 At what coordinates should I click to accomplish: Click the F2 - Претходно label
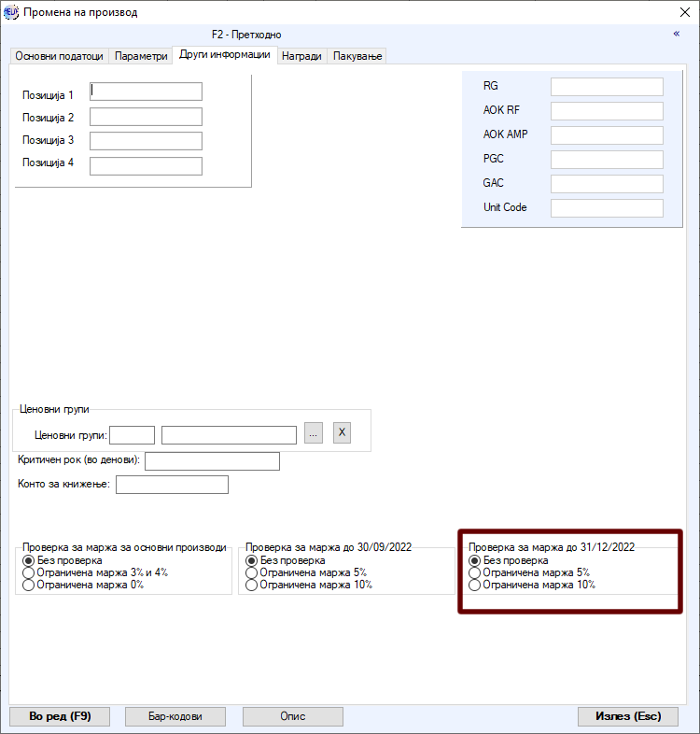coord(246,35)
